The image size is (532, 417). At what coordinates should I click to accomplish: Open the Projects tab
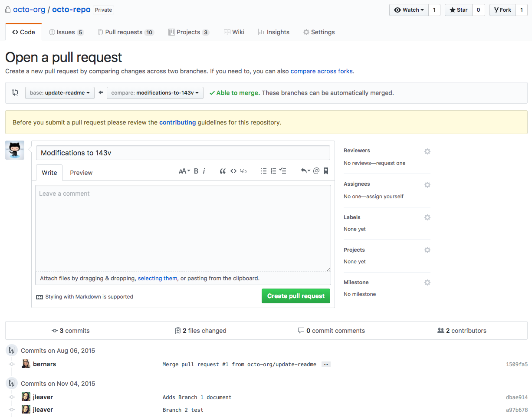[x=189, y=32]
